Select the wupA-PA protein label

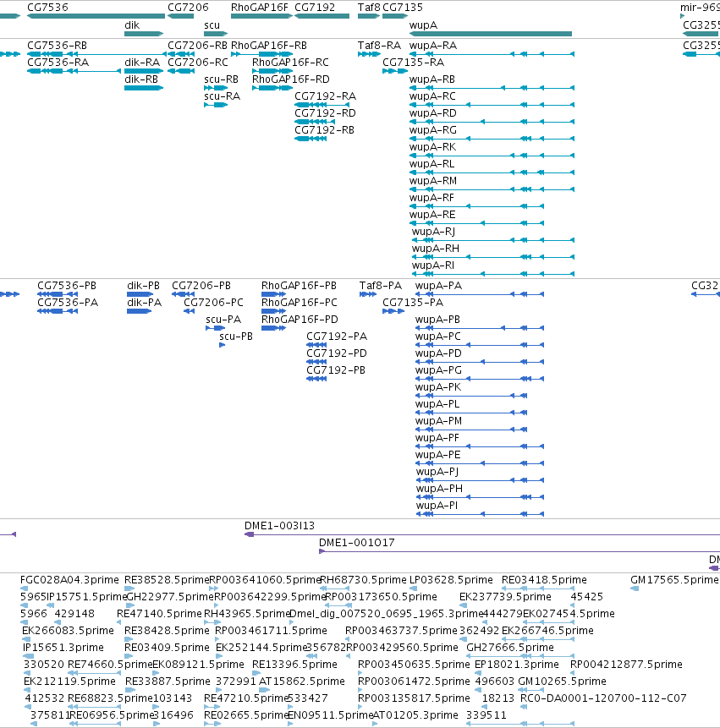(x=438, y=286)
